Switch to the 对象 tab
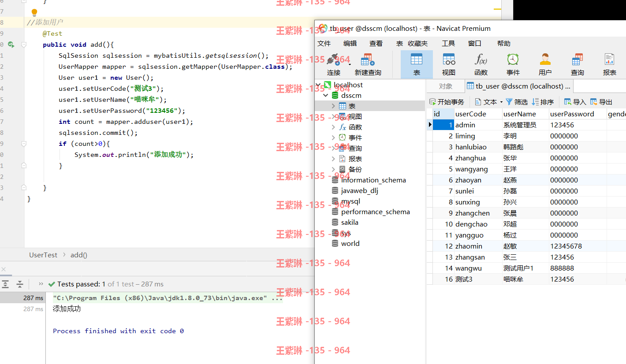626x364 pixels. pos(446,86)
